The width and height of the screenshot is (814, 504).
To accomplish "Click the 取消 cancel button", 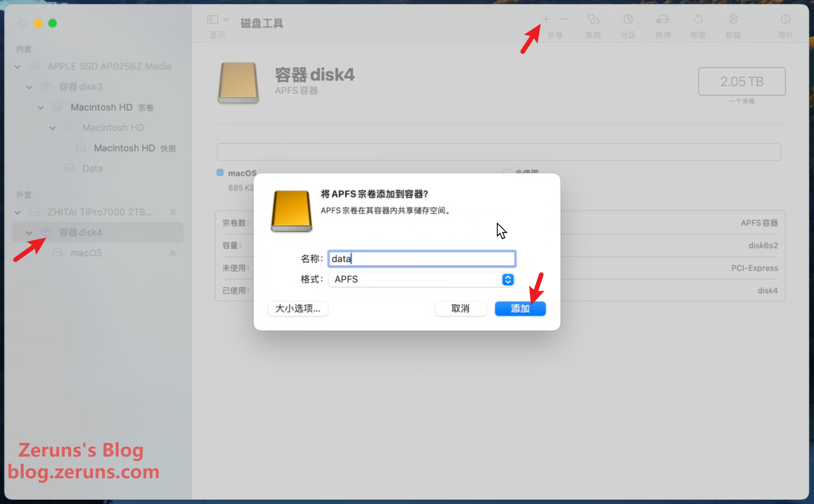I will click(x=460, y=309).
